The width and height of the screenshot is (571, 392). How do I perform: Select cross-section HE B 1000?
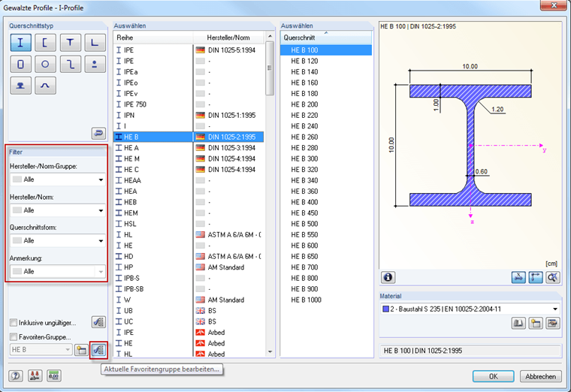[x=326, y=300]
